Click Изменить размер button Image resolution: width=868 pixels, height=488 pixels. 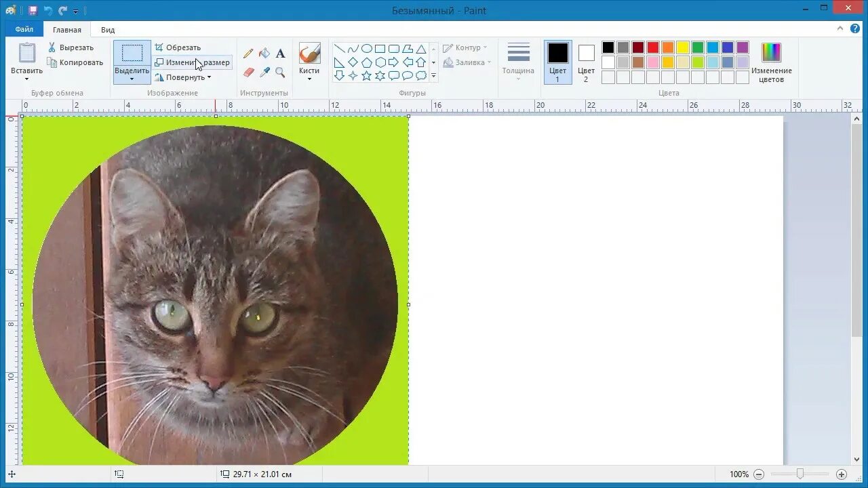(x=192, y=62)
